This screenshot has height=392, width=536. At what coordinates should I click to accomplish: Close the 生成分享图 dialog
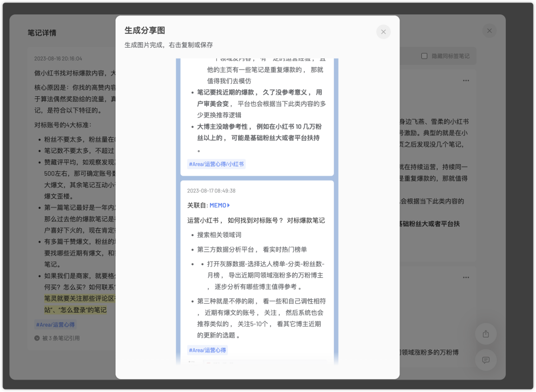(x=383, y=31)
